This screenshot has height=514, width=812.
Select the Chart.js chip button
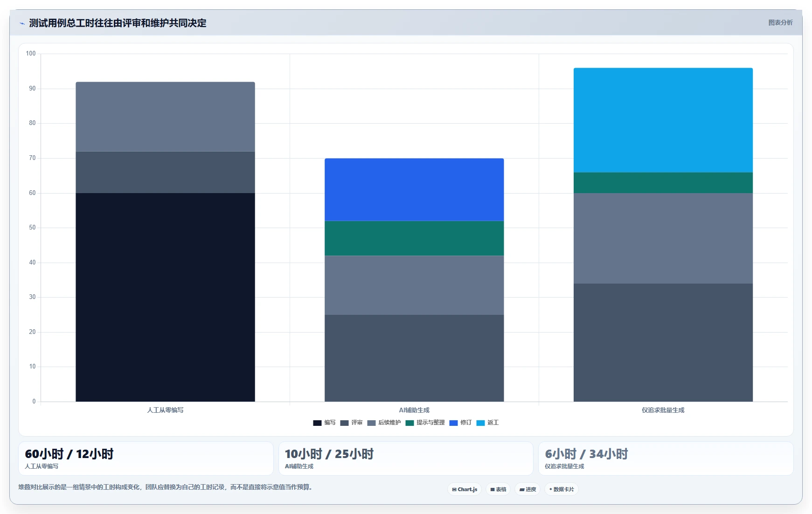(x=465, y=489)
